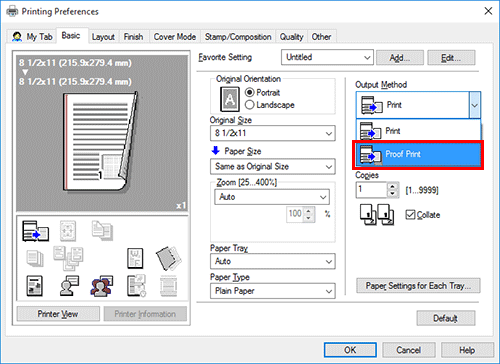Open the Stamp/Composition tab

[x=238, y=37]
